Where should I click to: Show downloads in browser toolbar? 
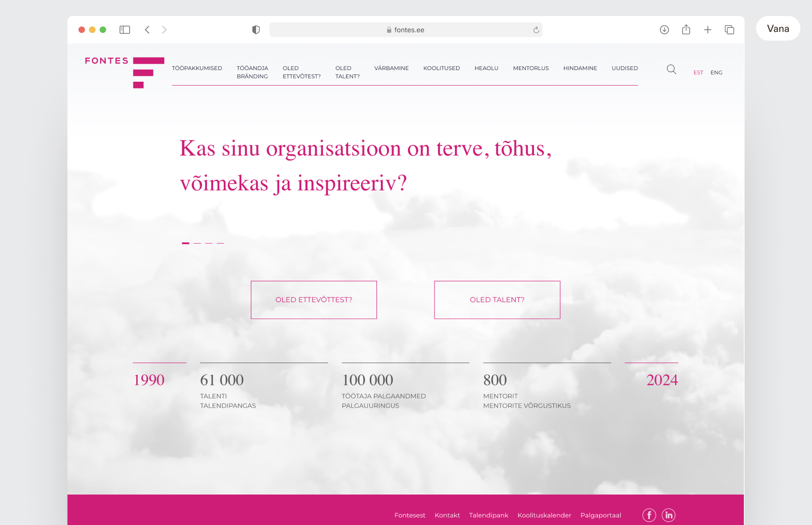[664, 30]
